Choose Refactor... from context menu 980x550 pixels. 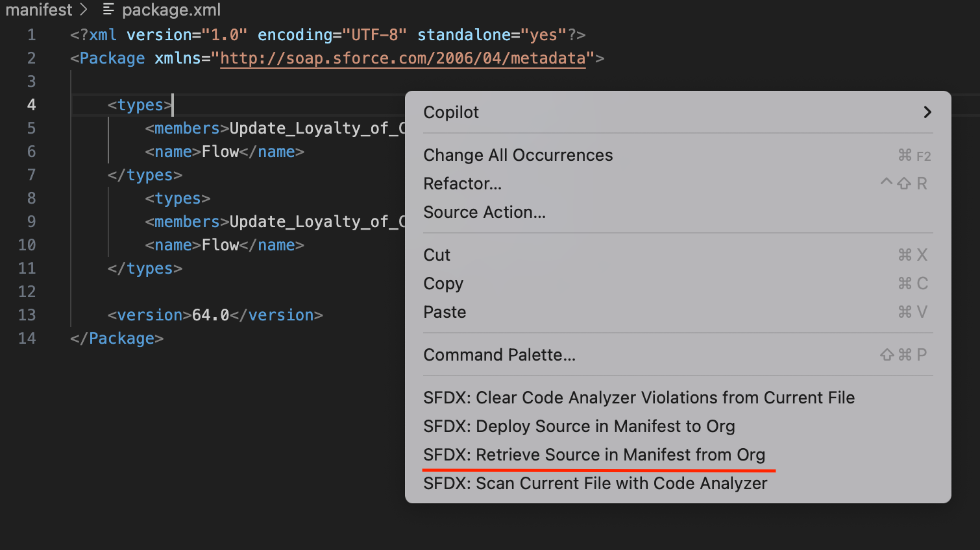(462, 184)
